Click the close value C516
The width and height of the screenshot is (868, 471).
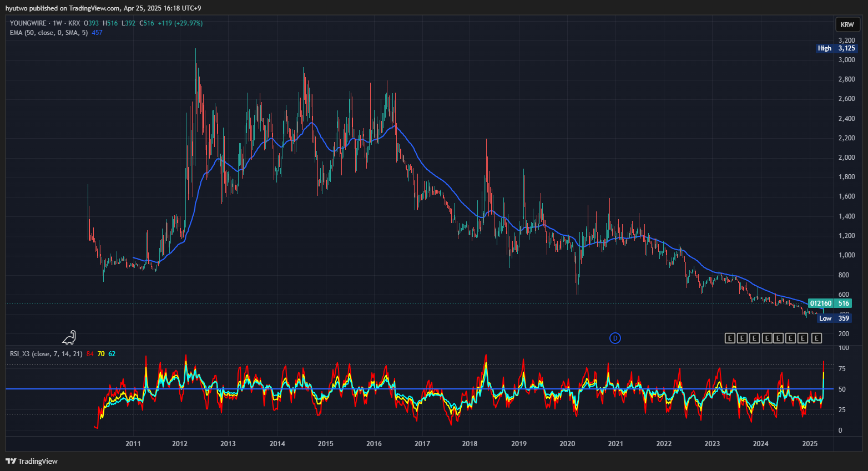click(147, 23)
